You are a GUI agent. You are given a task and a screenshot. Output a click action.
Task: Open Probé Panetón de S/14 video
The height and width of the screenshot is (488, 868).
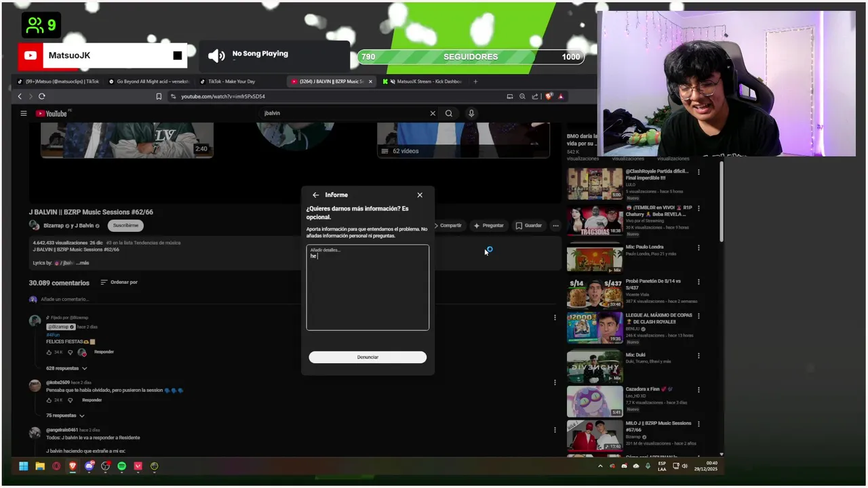(595, 293)
